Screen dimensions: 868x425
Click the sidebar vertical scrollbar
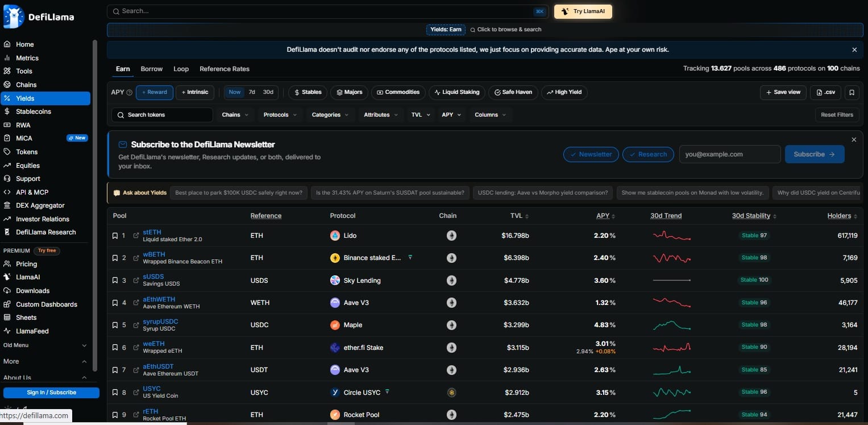click(94, 205)
